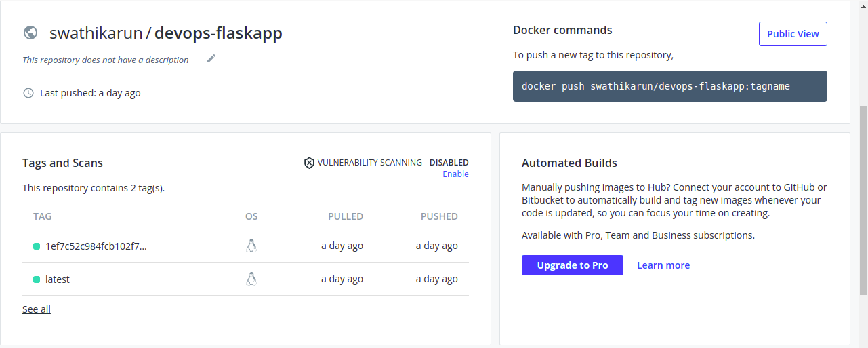868x348 pixels.
Task: Click the pulled time for tag 1ef7c52c
Action: [x=342, y=246]
